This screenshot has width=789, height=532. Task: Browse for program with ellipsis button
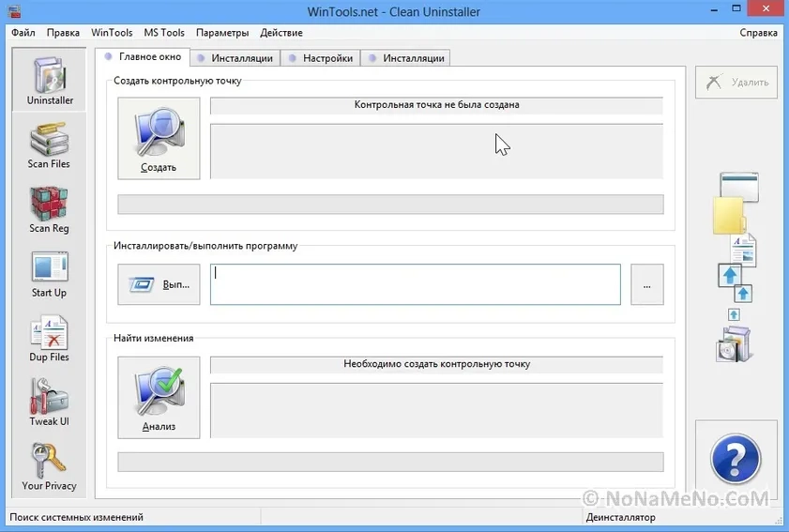[x=646, y=284]
